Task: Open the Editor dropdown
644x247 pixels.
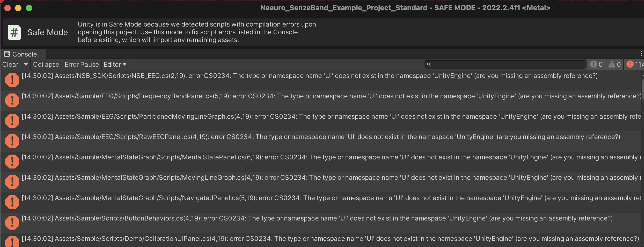Action: [x=115, y=64]
